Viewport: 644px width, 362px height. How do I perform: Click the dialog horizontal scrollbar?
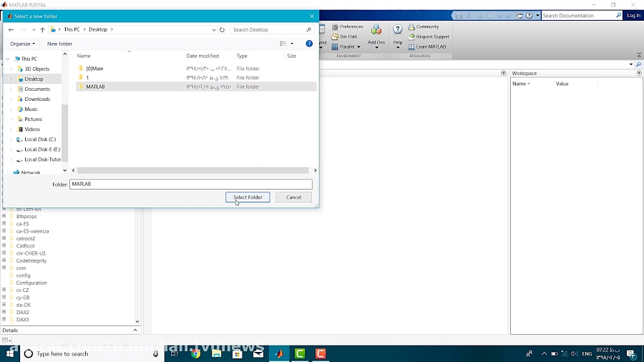coord(192,170)
